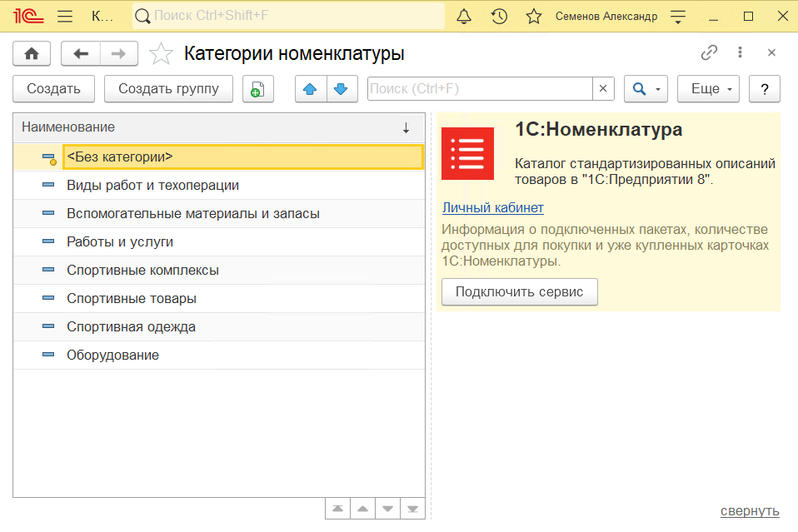Open the main hamburger menu
The width and height of the screenshot is (798, 532).
(65, 17)
